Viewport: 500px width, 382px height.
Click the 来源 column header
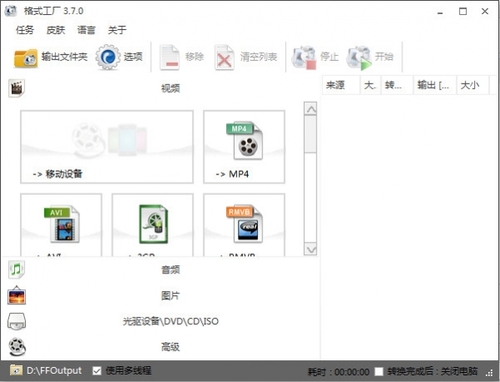tap(341, 85)
